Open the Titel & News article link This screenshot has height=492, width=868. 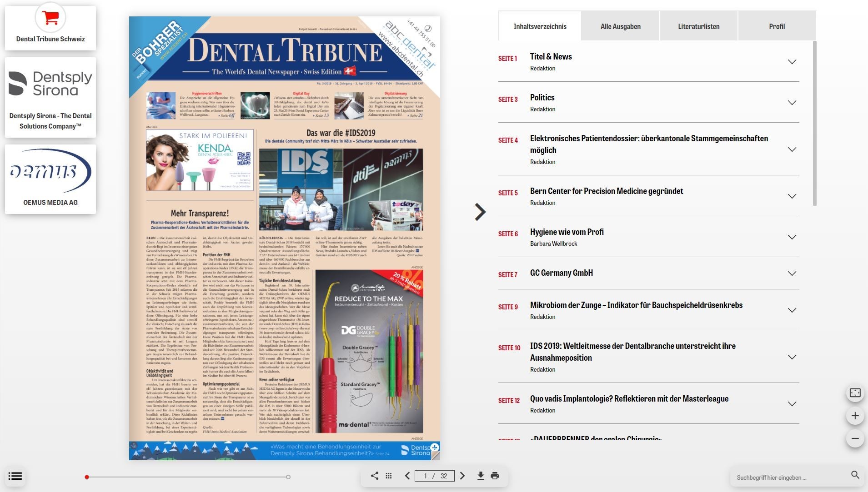(x=551, y=57)
